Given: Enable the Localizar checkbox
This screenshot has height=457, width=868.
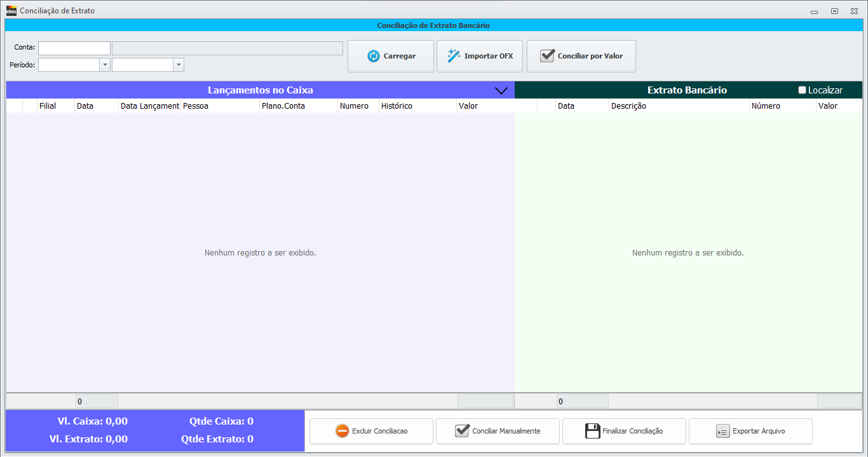Looking at the screenshot, I should [802, 90].
